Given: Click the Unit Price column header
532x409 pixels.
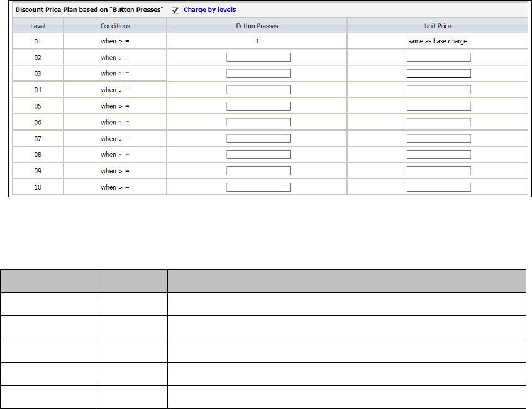Looking at the screenshot, I should point(438,26).
